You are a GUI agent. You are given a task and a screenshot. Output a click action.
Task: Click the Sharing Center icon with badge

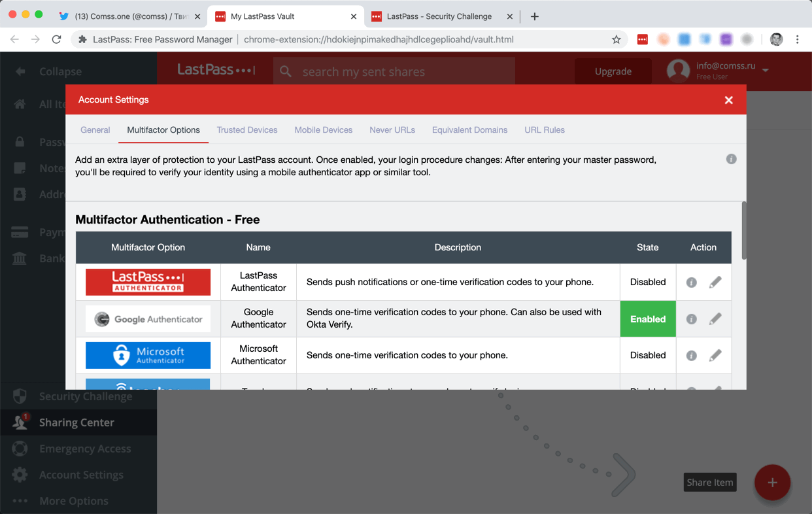pyautogui.click(x=20, y=422)
